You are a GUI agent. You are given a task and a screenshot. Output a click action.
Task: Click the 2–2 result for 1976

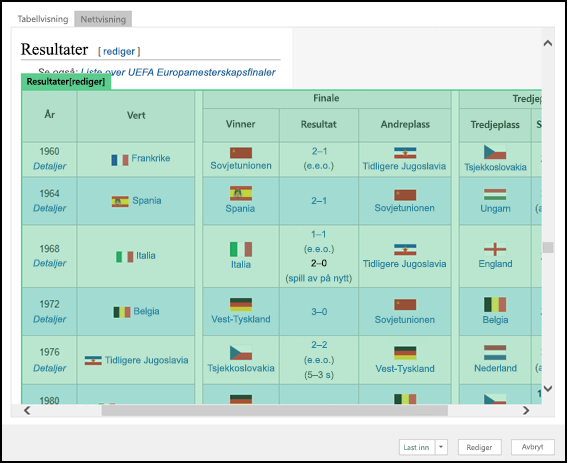(319, 345)
